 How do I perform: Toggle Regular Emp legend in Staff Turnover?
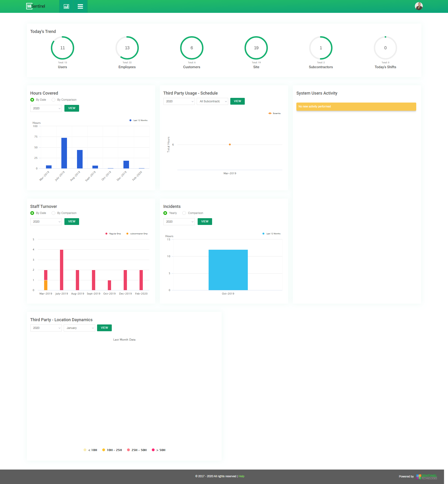[x=113, y=234]
